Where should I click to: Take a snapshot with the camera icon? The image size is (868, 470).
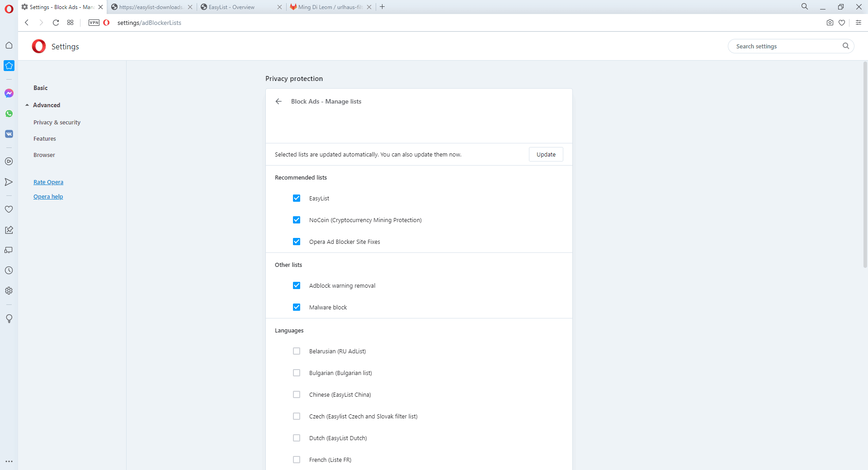(830, 23)
